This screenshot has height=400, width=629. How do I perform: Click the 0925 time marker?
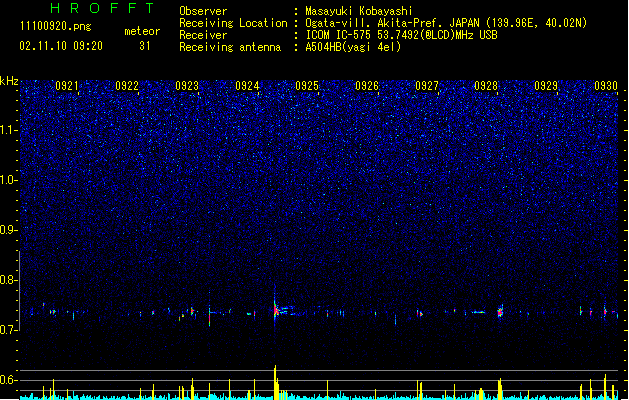[307, 86]
